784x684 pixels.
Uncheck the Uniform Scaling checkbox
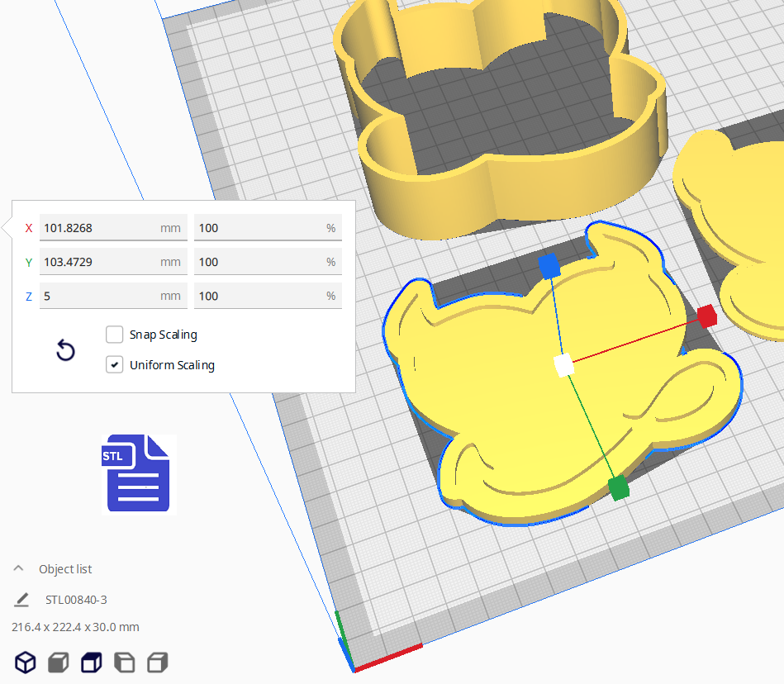coord(115,364)
